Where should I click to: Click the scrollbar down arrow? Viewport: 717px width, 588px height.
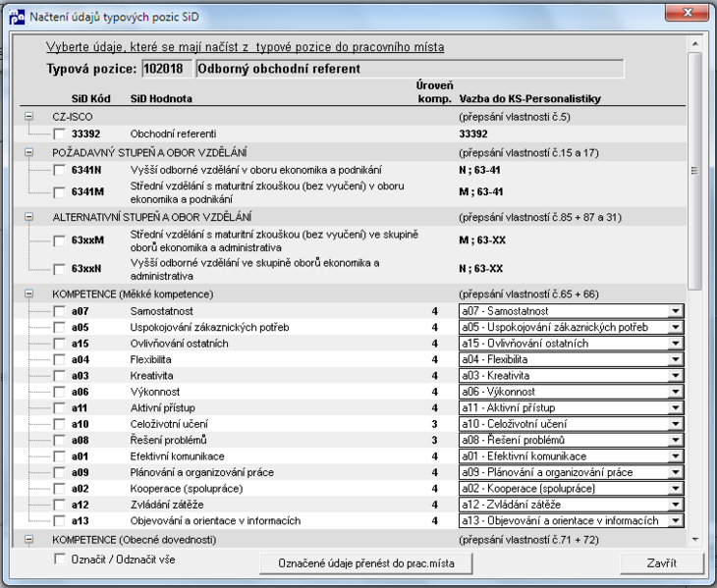(695, 540)
